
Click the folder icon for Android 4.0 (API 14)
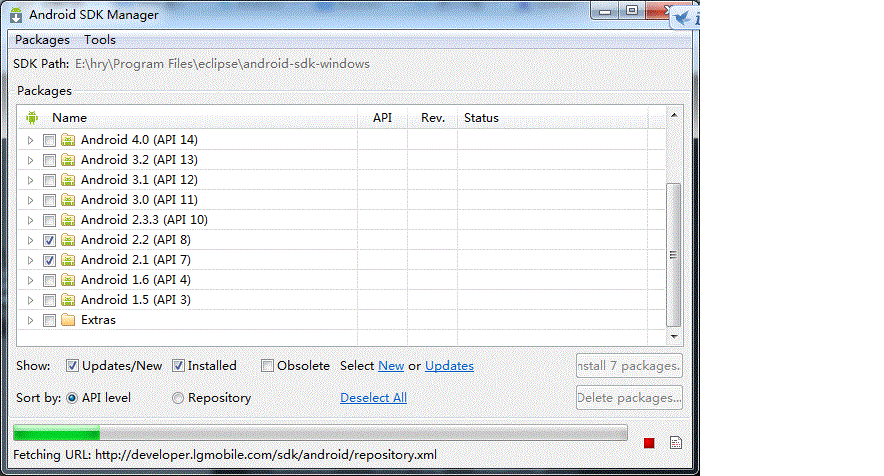click(68, 140)
